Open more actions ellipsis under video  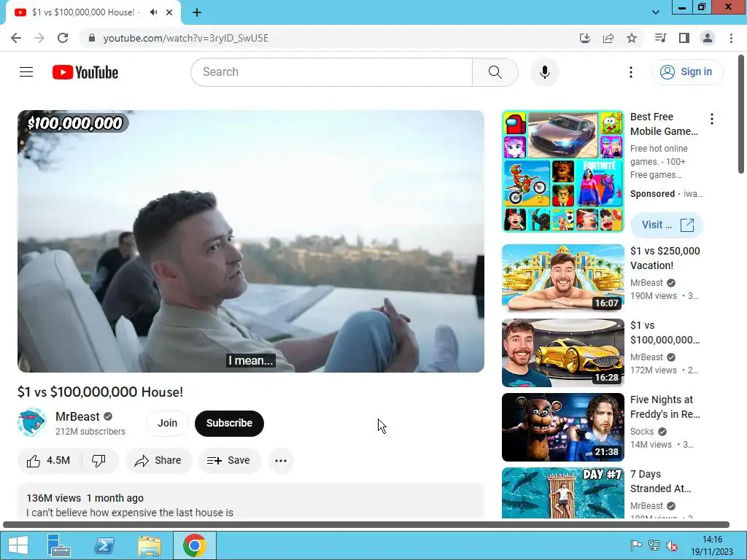tap(281, 461)
